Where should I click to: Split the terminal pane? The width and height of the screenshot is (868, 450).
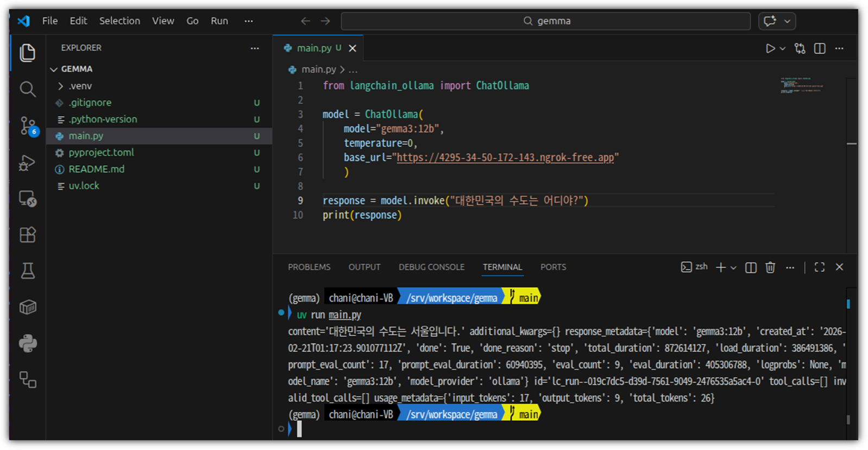click(x=751, y=267)
